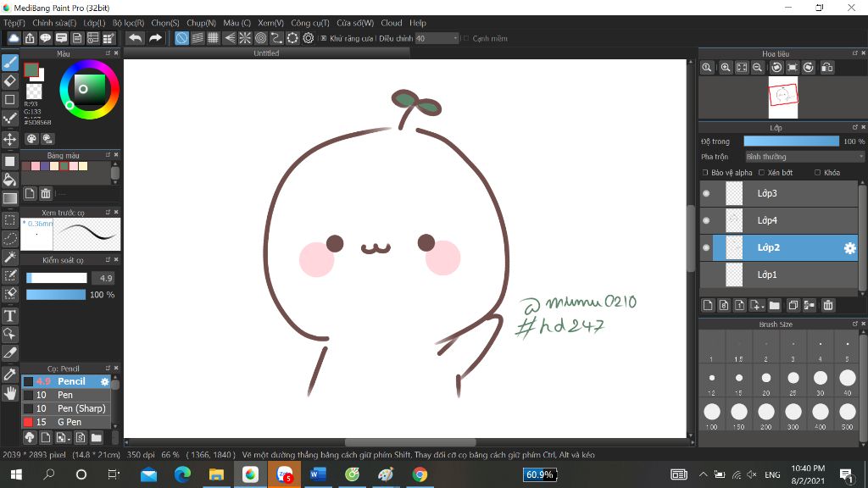Open Pencil brush settings gear
The width and height of the screenshot is (868, 488).
[104, 382]
